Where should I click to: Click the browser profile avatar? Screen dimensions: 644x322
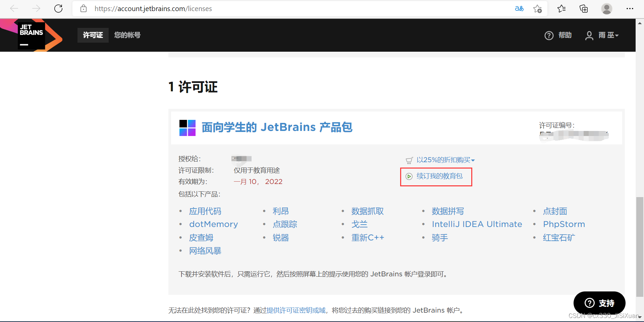[x=606, y=8]
